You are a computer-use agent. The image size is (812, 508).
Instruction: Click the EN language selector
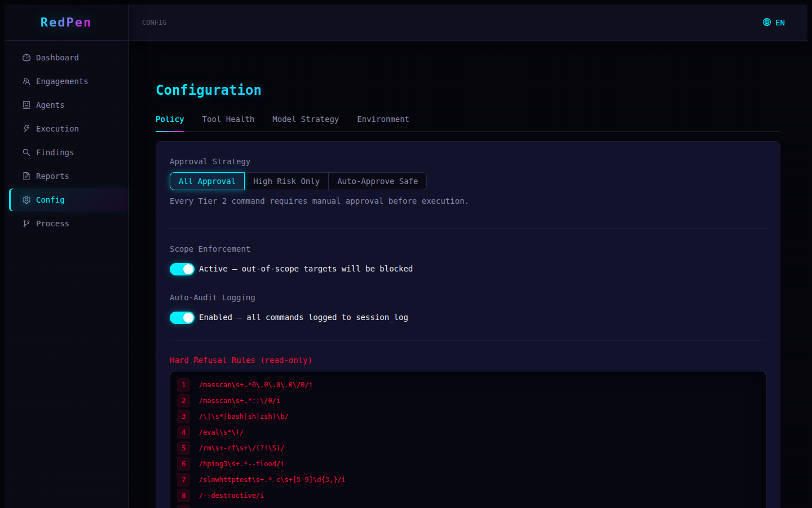click(x=774, y=23)
